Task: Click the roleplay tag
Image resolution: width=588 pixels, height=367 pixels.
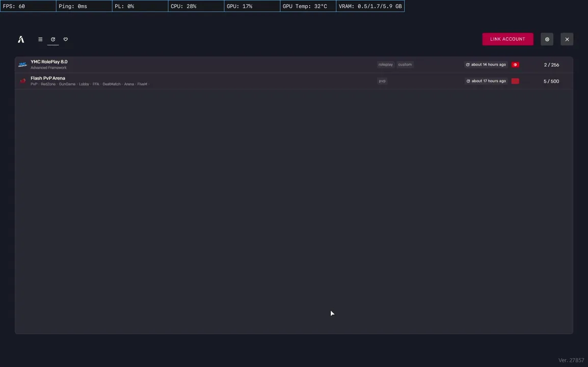Action: point(386,65)
